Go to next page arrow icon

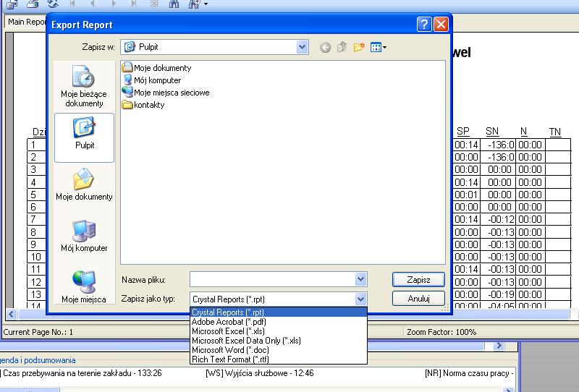tap(114, 4)
